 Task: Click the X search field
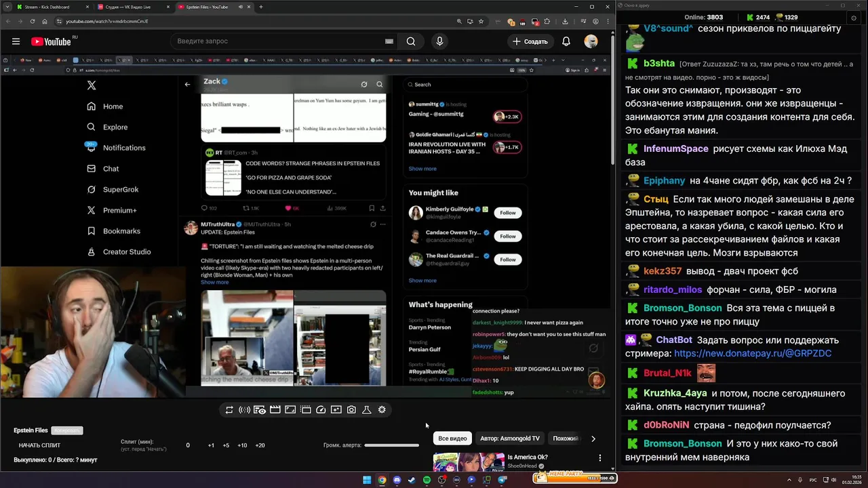(465, 85)
